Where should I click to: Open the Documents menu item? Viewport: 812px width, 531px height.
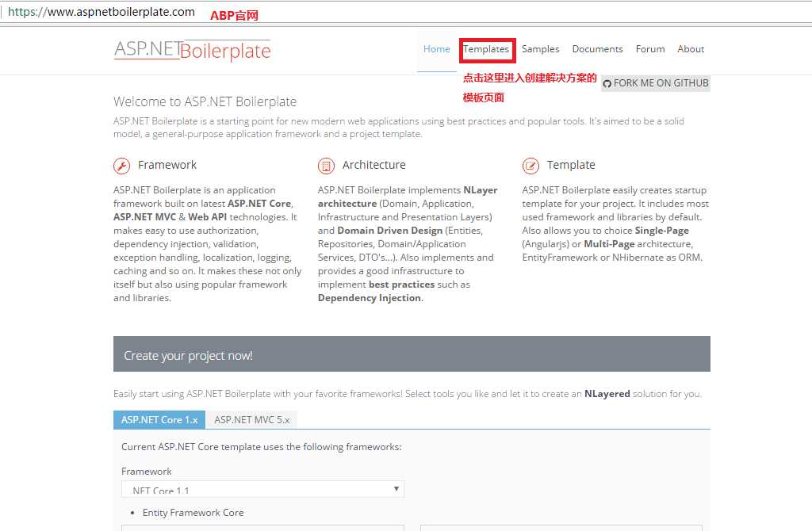point(597,49)
